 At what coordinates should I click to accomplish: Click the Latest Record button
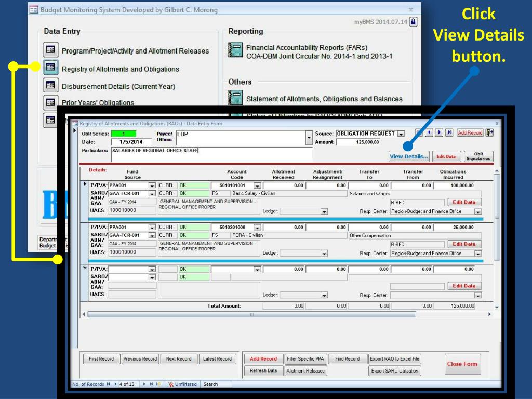[217, 358]
